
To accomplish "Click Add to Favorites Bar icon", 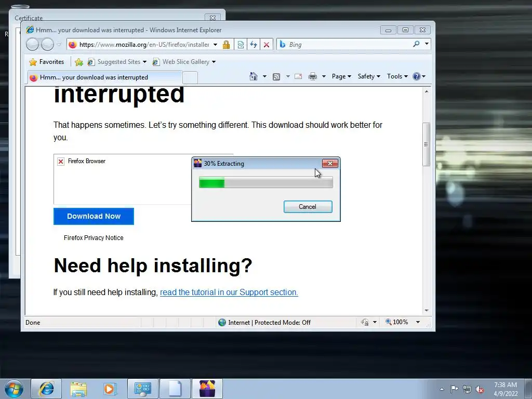I will point(79,62).
